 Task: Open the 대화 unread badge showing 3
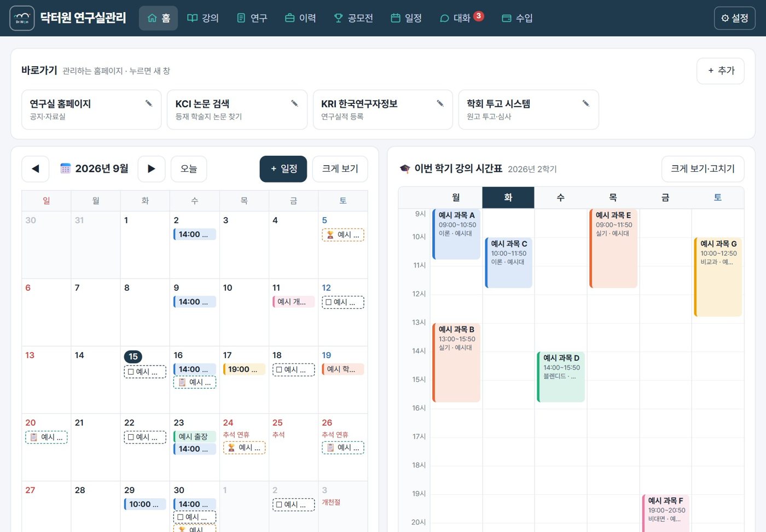479,16
